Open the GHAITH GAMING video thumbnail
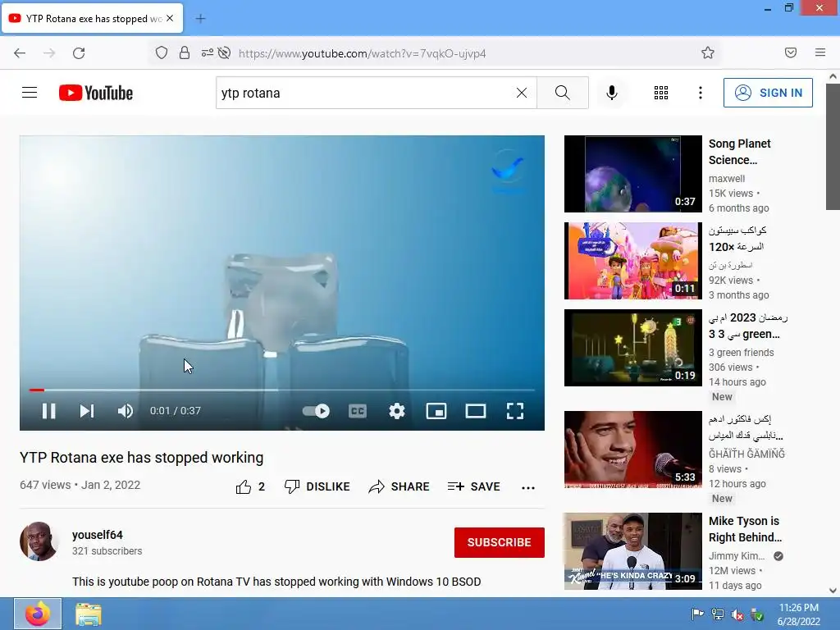 [x=632, y=450]
